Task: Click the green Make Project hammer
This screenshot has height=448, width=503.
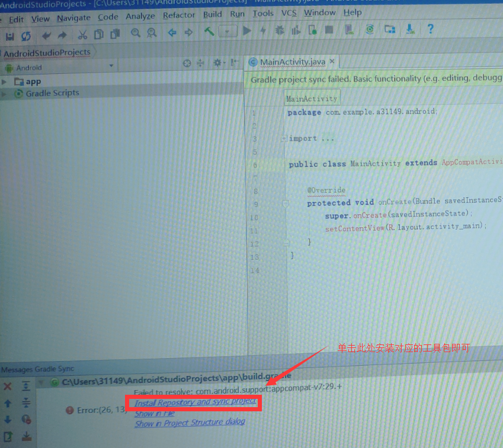Action: coord(209,31)
